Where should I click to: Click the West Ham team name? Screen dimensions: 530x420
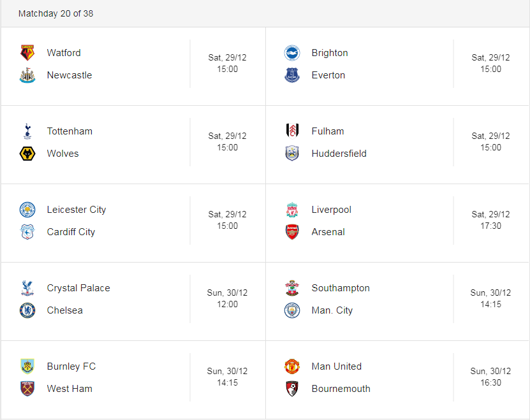70,389
